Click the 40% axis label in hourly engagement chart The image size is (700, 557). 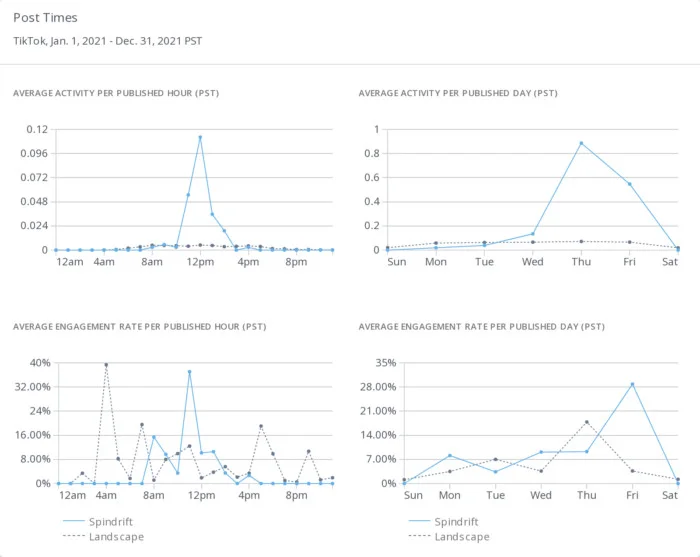tap(40, 363)
